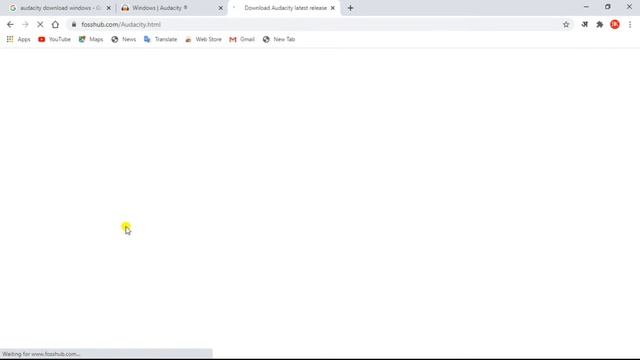Open the Chrome home page
The image size is (640, 360).
point(55,24)
